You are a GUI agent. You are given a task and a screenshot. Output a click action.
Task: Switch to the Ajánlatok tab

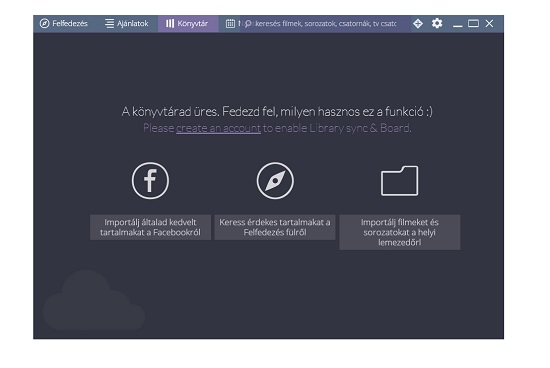click(x=127, y=24)
